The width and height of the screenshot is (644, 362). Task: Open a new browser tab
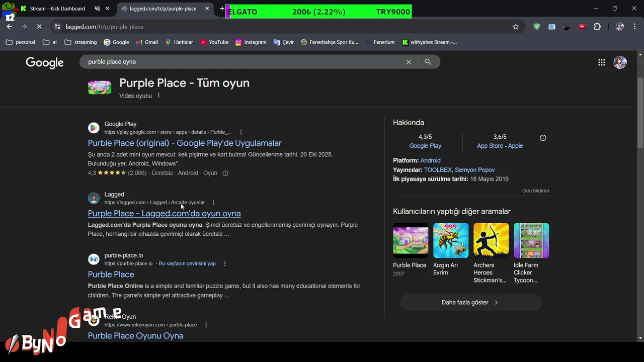222,9
